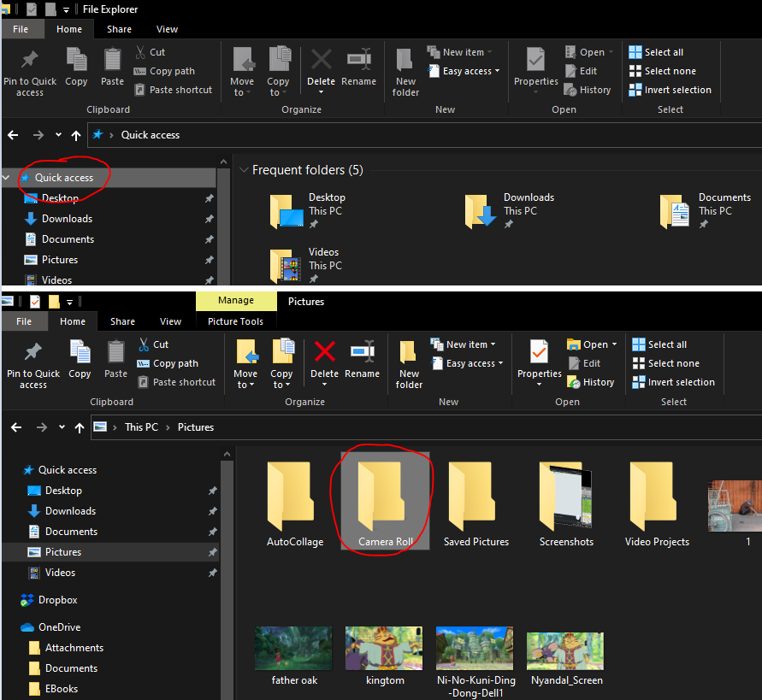Click Select all in Pictures window
The width and height of the screenshot is (762, 700).
tap(659, 344)
